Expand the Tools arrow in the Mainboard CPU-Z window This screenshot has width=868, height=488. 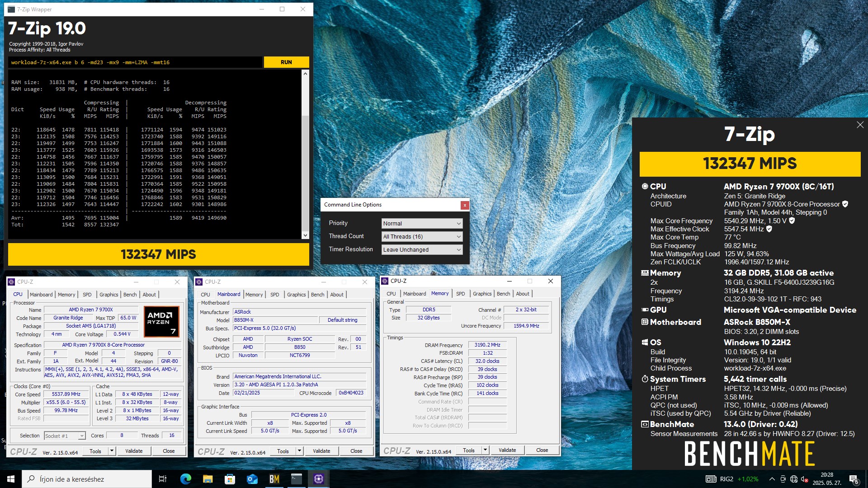coord(299,451)
